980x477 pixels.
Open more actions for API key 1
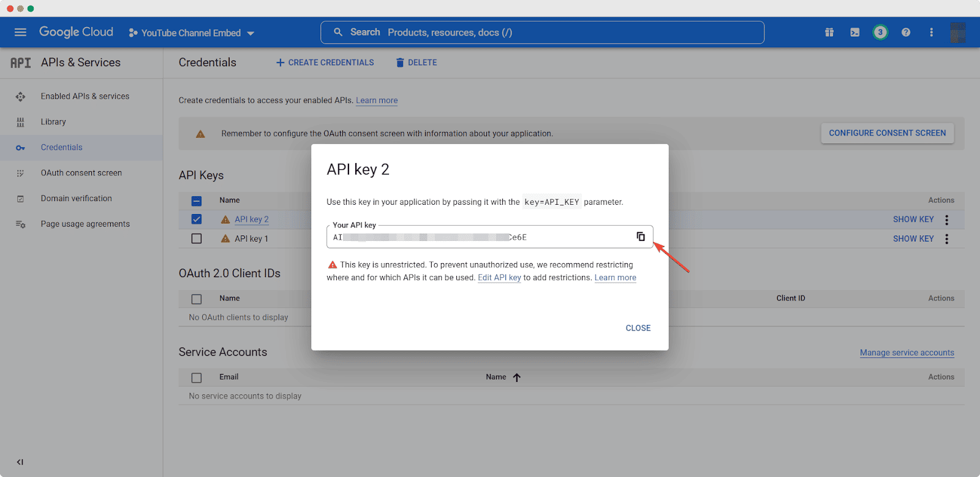coord(947,239)
